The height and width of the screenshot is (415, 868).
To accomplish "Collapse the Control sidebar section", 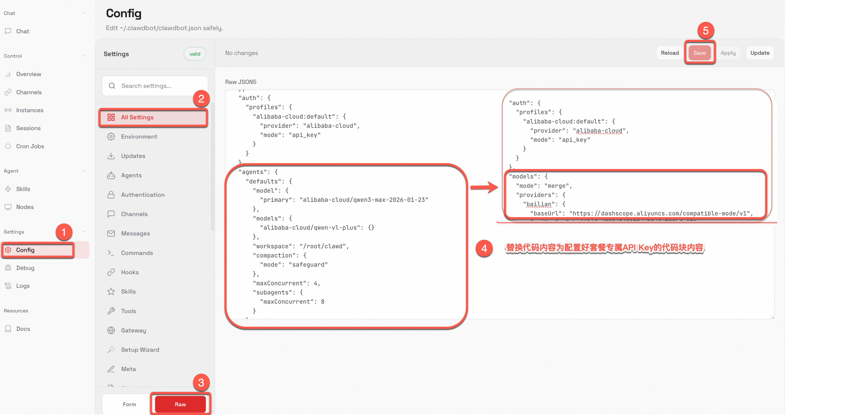I will tap(83, 56).
